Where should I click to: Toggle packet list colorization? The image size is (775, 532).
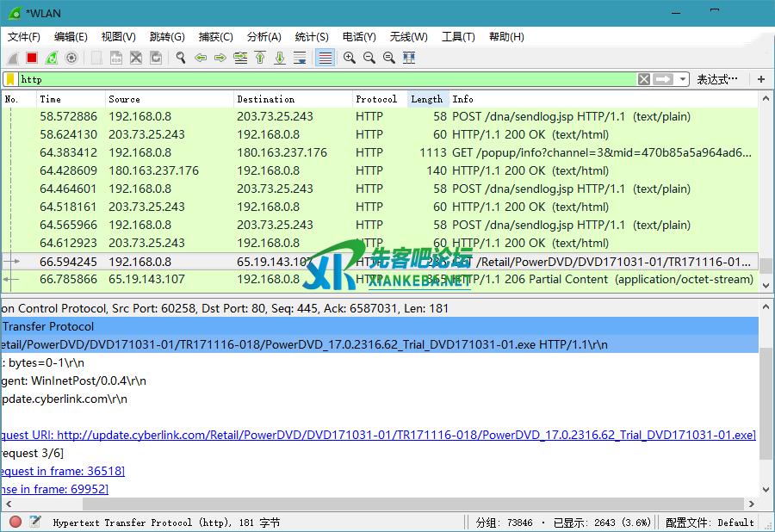(x=325, y=58)
